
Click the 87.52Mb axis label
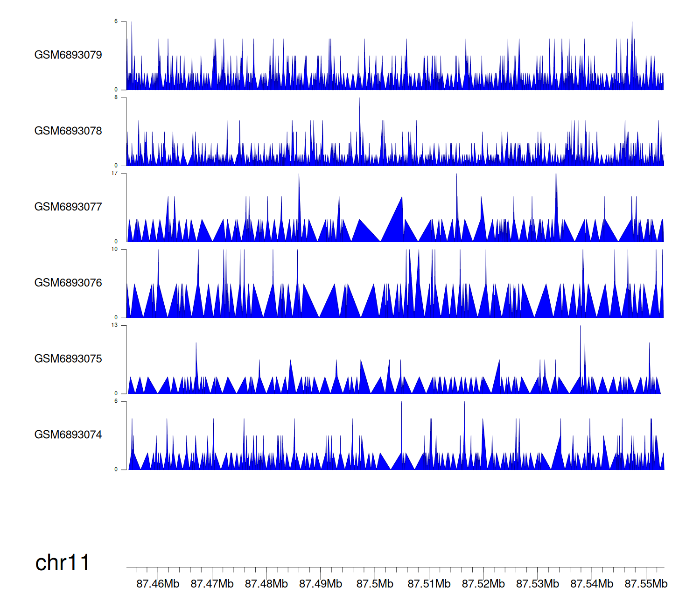coord(483,584)
